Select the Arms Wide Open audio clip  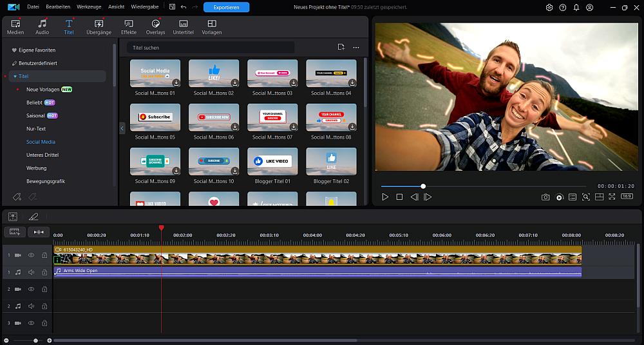[317, 271]
